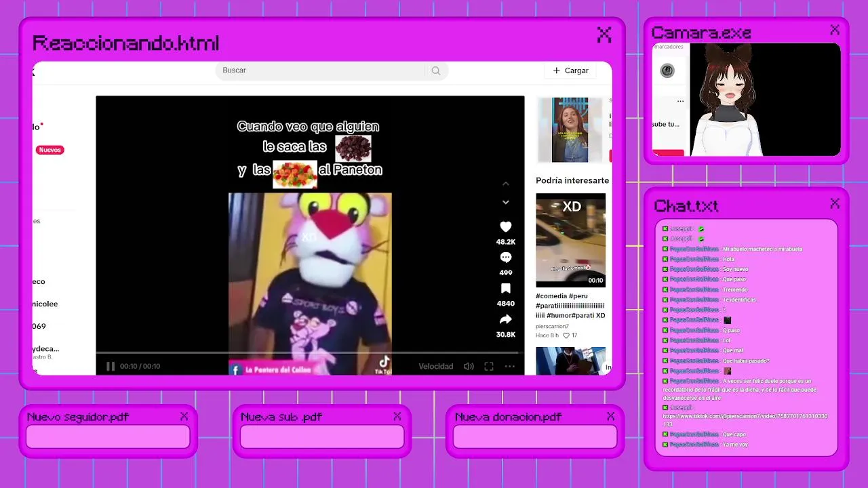Screen dimensions: 868x488
Task: Click the chat message 'Te identificas'
Action: tap(739, 300)
